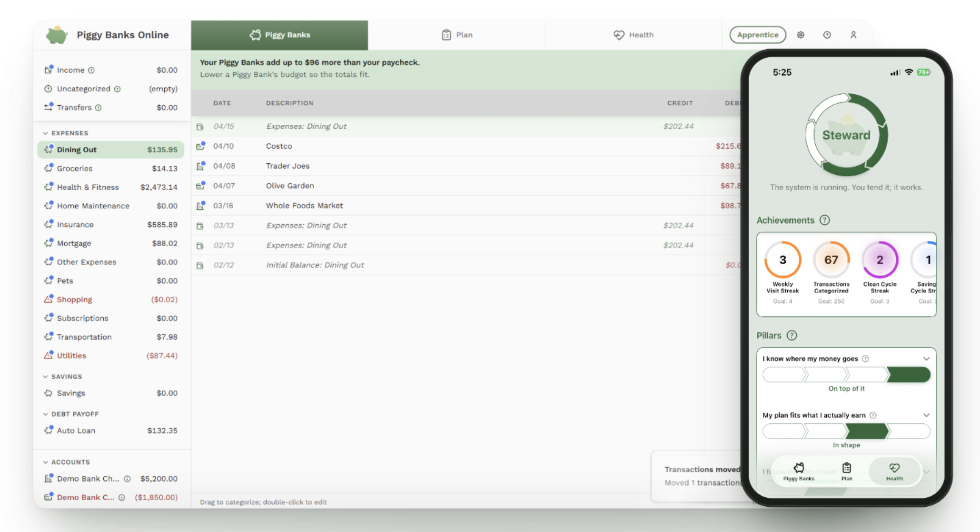Select the Dining Out piggy bank

[x=110, y=150]
